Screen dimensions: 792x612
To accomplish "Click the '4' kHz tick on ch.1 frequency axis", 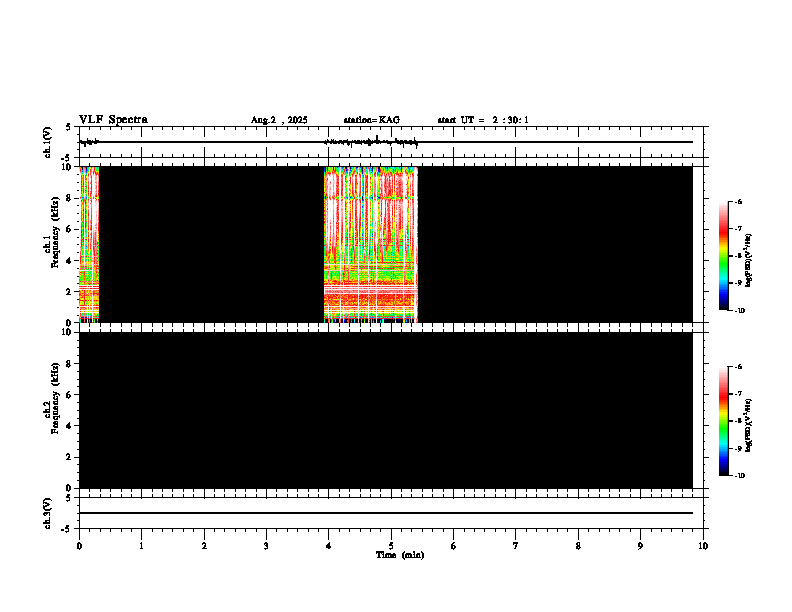I will [70, 261].
